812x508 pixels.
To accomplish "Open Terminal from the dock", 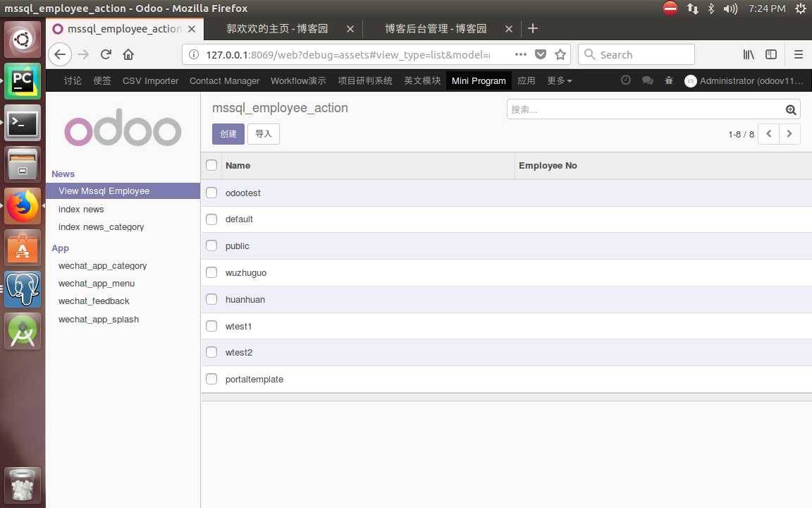I will [23, 123].
